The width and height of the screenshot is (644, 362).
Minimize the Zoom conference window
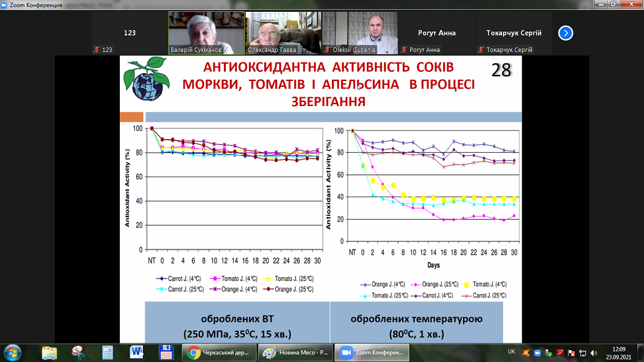click(x=601, y=4)
